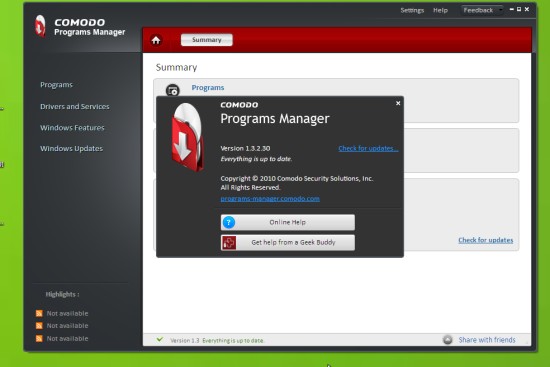Screen dimensions: 550x367
Task: Click the Summary page heading
Action: (176, 67)
